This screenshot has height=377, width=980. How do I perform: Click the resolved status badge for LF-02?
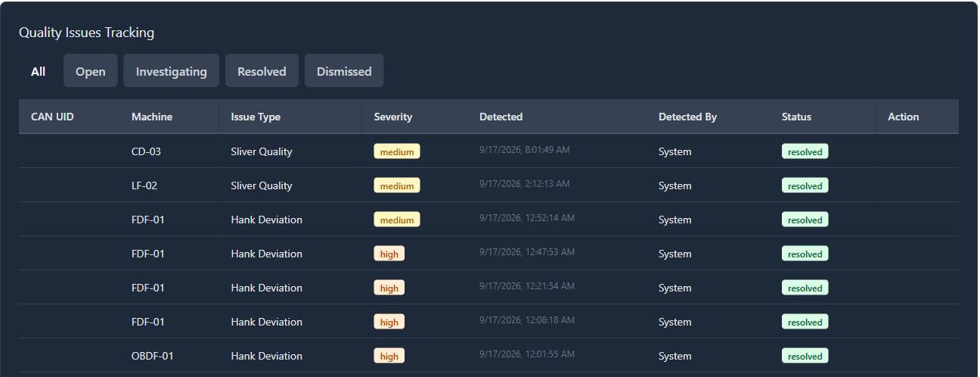(805, 185)
